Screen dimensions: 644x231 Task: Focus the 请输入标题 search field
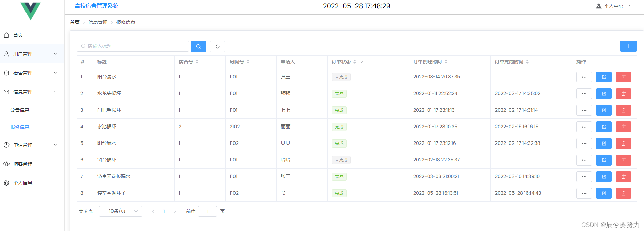click(x=133, y=46)
